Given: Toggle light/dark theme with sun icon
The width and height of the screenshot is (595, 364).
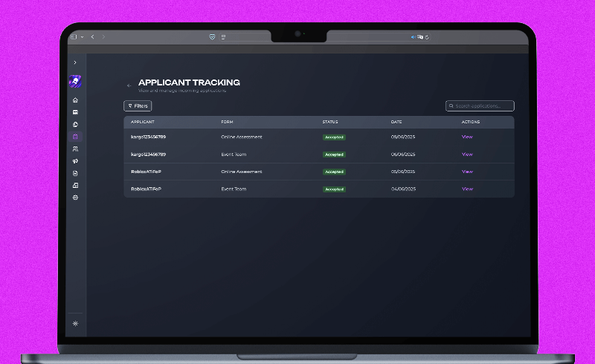Looking at the screenshot, I should click(x=75, y=324).
